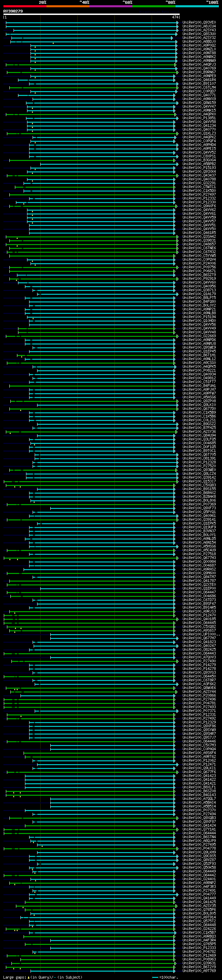Select the UniRef100_Q41234 label
This screenshot has width=222, height=980.
(x=199, y=125)
